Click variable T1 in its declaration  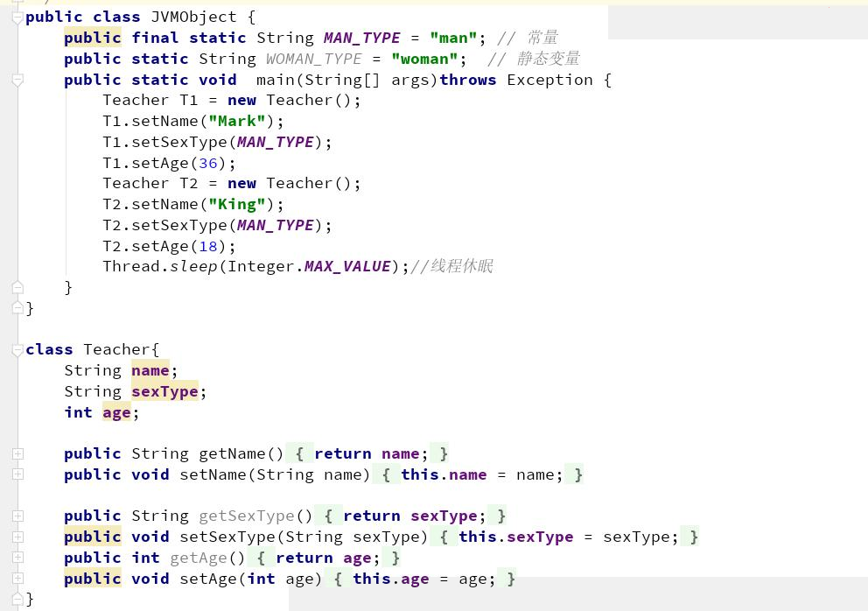pyautogui.click(x=188, y=101)
